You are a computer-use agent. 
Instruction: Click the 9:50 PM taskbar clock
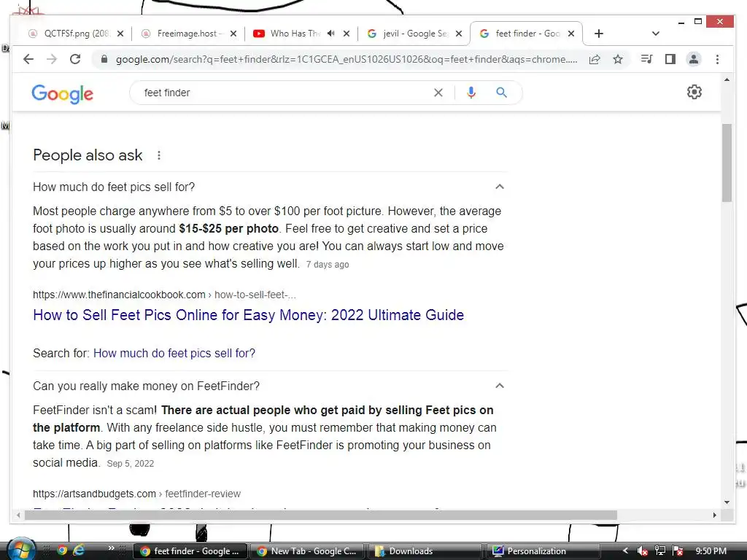[711, 551]
